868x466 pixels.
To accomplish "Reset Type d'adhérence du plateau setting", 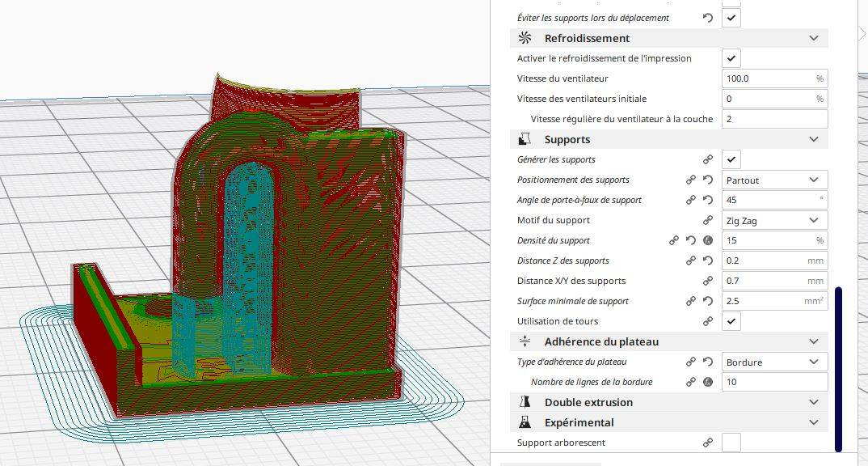I will pyautogui.click(x=707, y=362).
